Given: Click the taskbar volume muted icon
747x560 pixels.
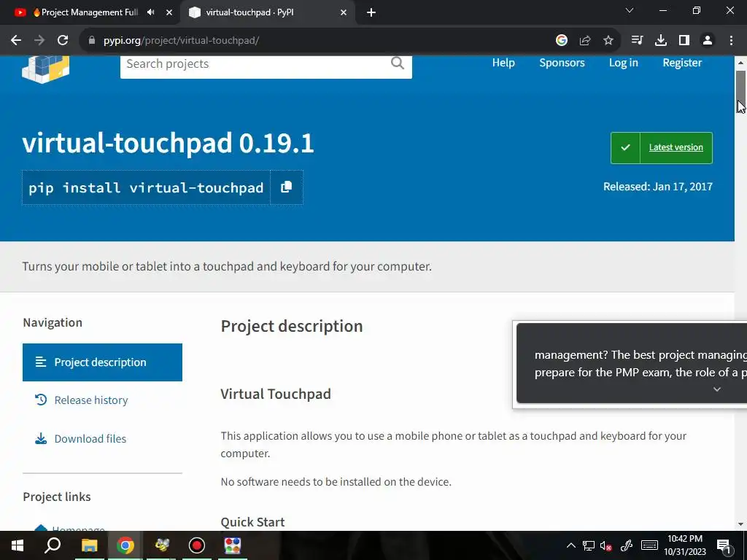Looking at the screenshot, I should (x=606, y=546).
